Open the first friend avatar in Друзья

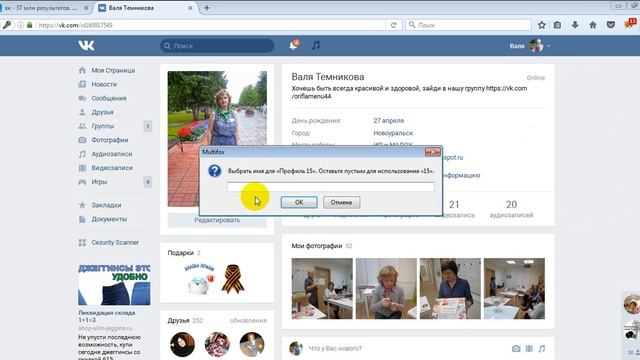click(x=182, y=344)
